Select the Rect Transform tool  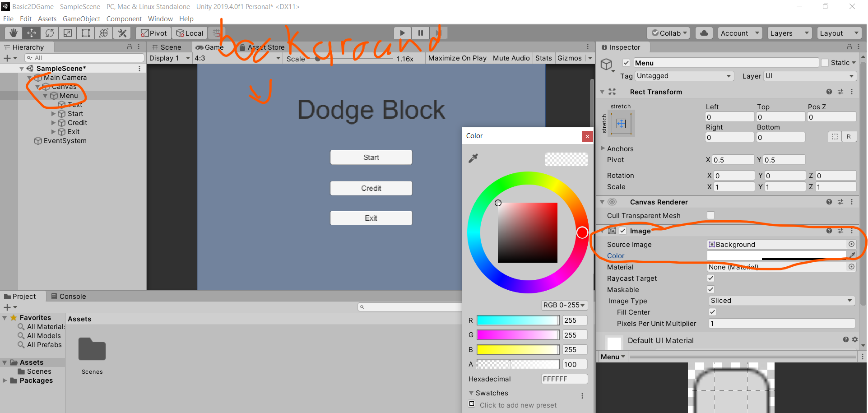85,32
